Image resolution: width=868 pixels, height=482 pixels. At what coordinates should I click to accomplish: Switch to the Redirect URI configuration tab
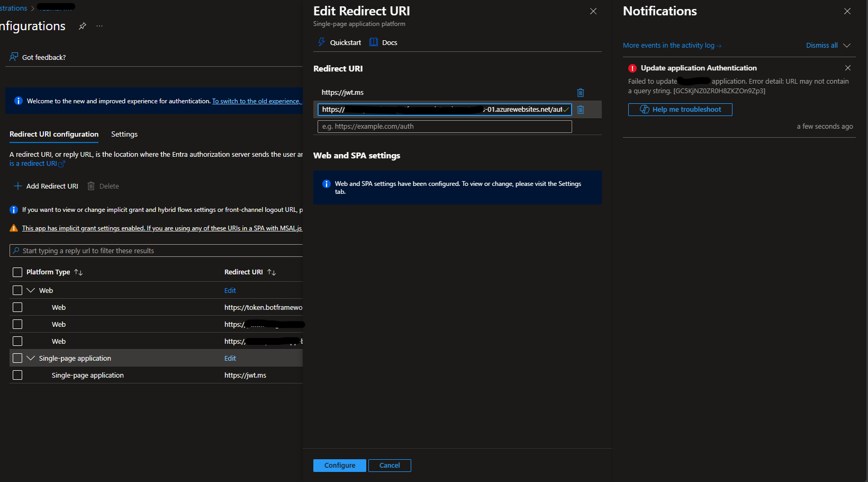(x=54, y=135)
